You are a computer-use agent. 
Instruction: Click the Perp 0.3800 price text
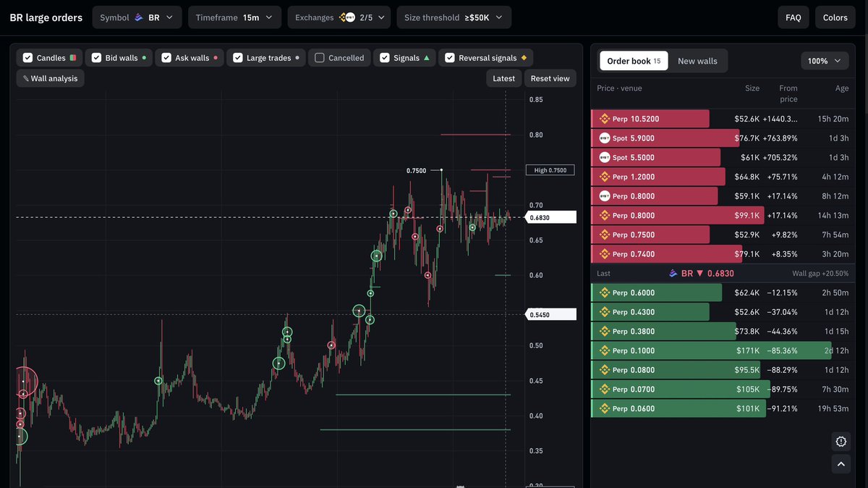tap(634, 331)
